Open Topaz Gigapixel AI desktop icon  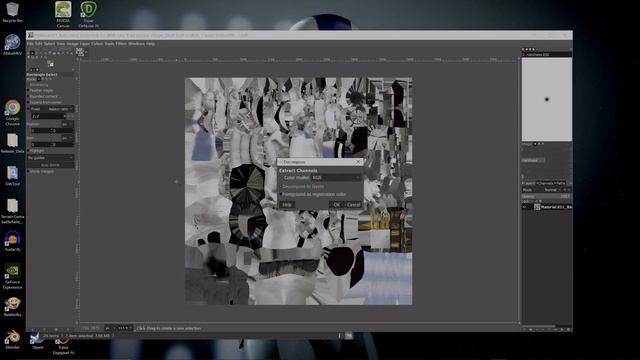tap(63, 345)
